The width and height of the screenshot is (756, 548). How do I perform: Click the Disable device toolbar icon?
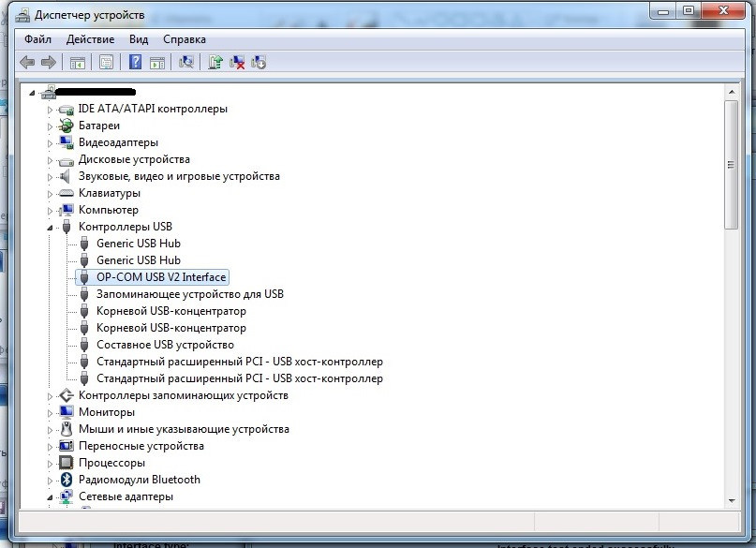coord(259,62)
